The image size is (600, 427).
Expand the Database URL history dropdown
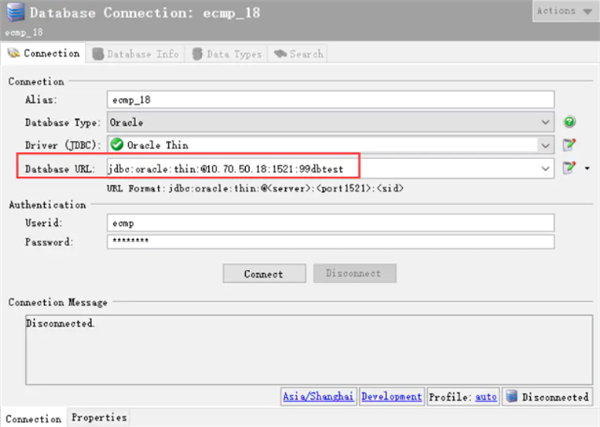click(x=545, y=168)
